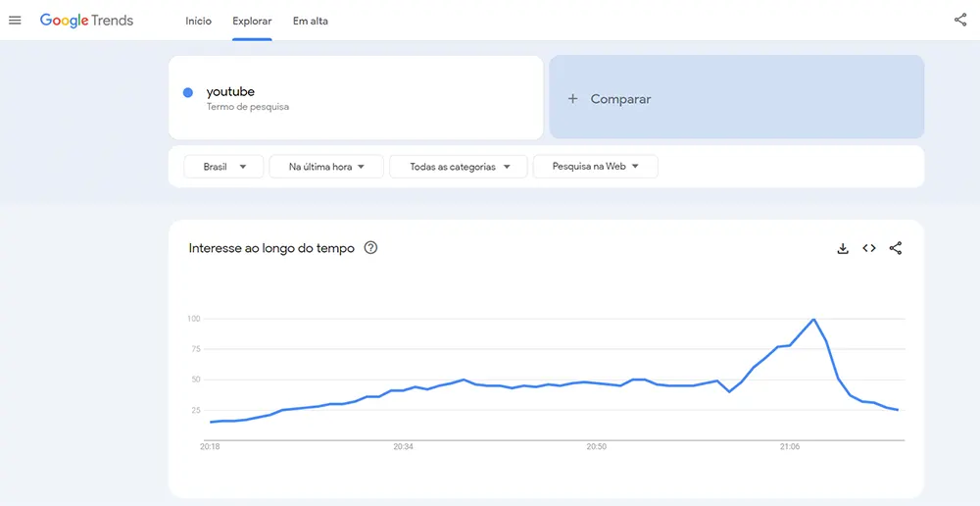
Task: Share this page via top-right share icon
Action: pos(960,21)
